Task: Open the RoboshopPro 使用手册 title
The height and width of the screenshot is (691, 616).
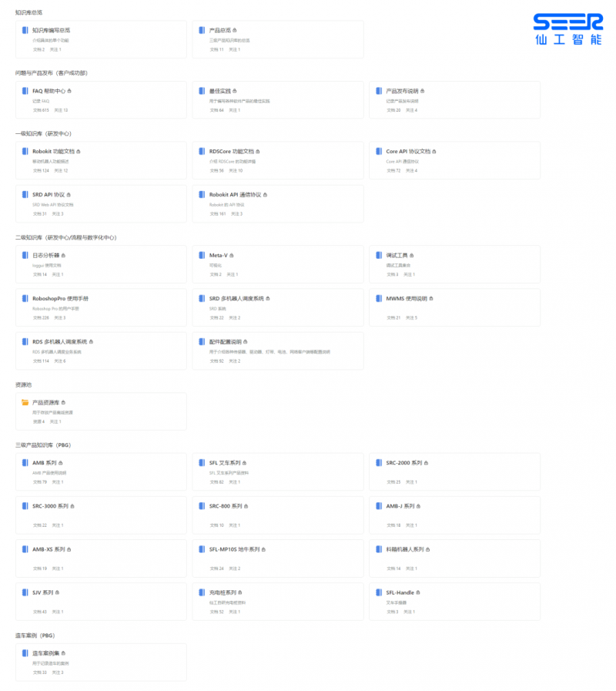Action: click(60, 298)
